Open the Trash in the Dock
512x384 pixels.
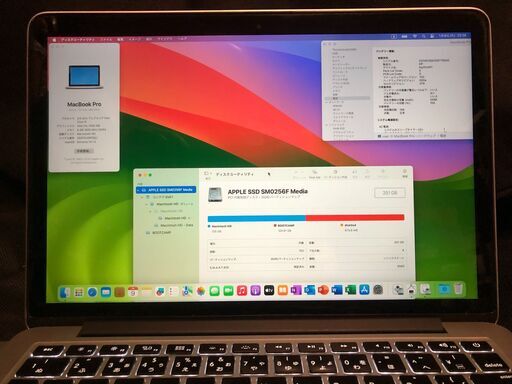point(459,289)
